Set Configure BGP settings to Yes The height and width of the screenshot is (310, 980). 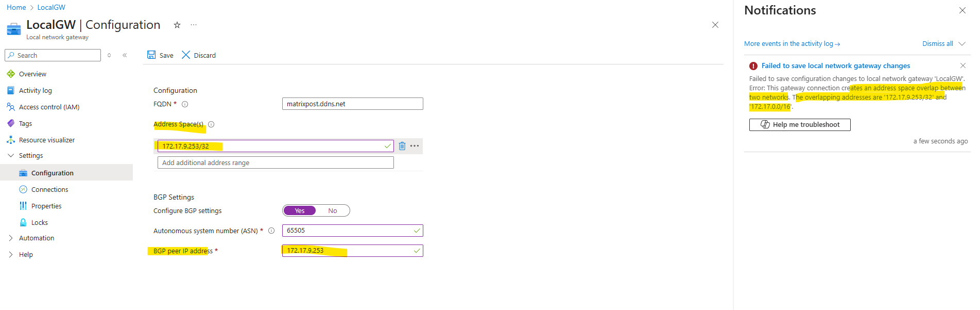pyautogui.click(x=300, y=210)
